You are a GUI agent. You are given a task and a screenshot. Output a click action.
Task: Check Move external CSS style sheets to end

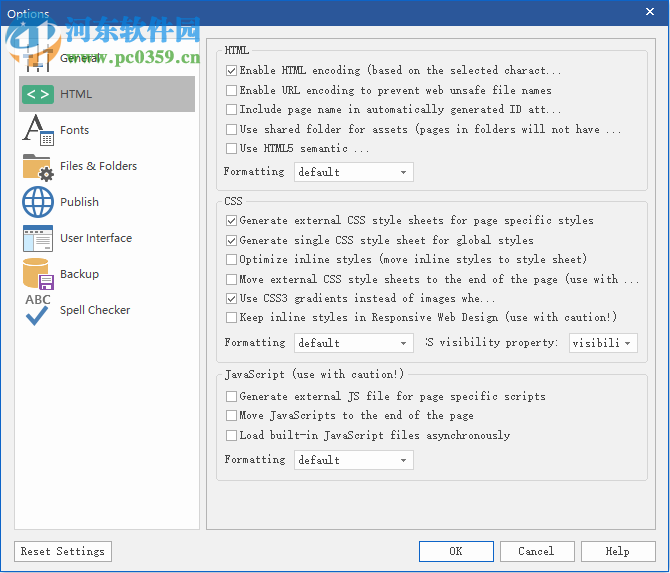point(231,279)
